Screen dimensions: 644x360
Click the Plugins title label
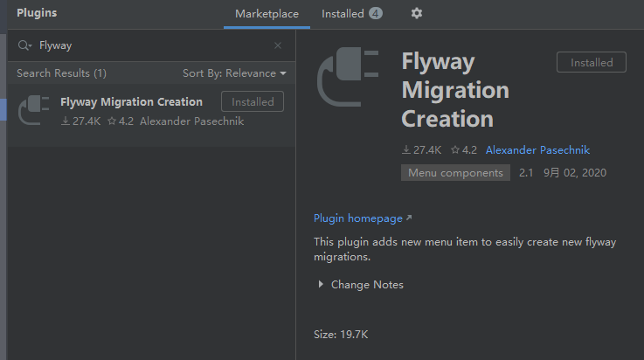coord(37,13)
